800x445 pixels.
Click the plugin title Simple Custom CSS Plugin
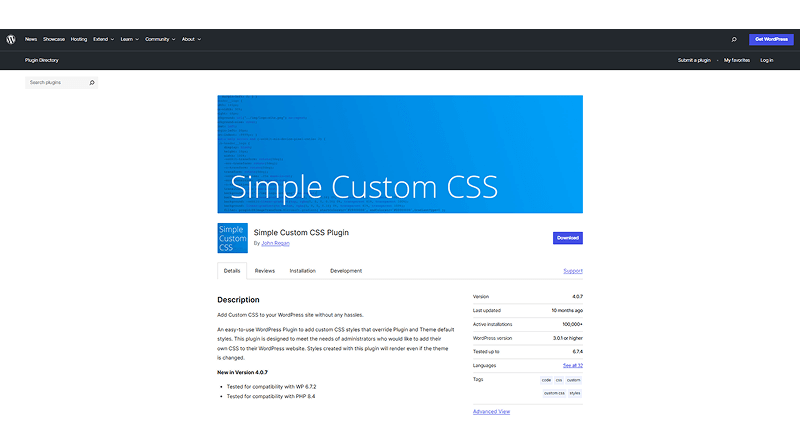(301, 233)
